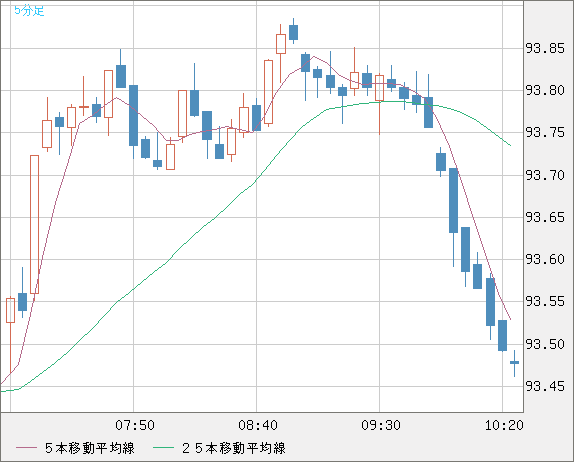This screenshot has width=574, height=462.
Task: Click the 25本移動平均線 legend text
Action: (x=234, y=448)
